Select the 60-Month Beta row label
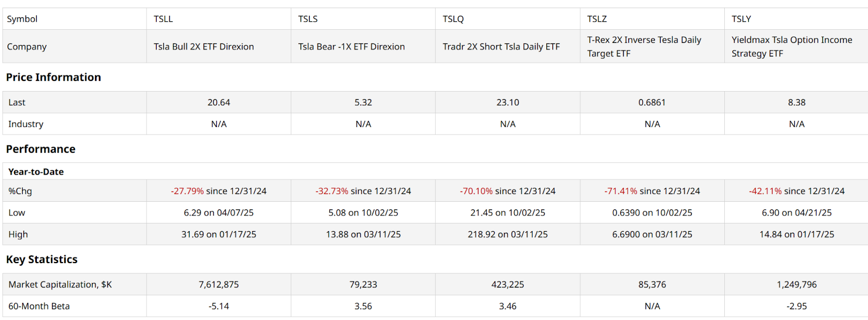The height and width of the screenshot is (320, 868). coord(39,306)
